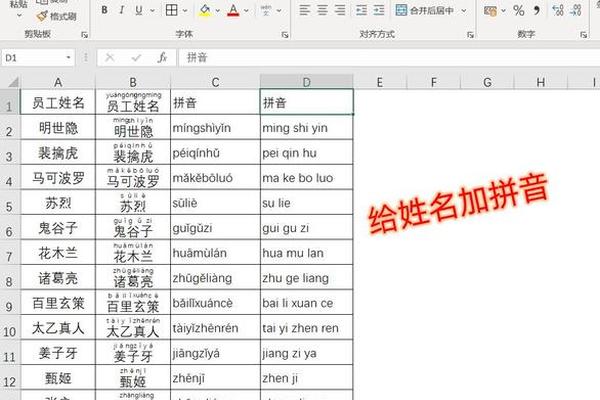Increase indent
This screenshot has height=400, width=600.
pyautogui.click(x=378, y=10)
